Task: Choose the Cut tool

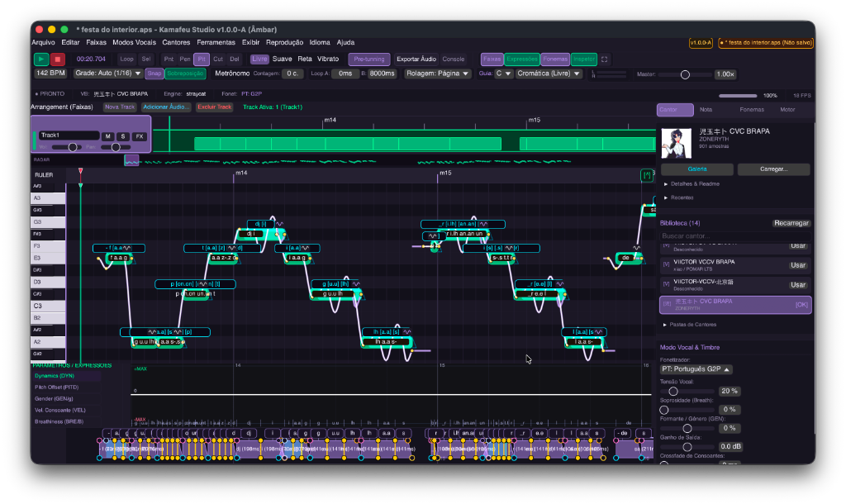Action: pyautogui.click(x=218, y=59)
